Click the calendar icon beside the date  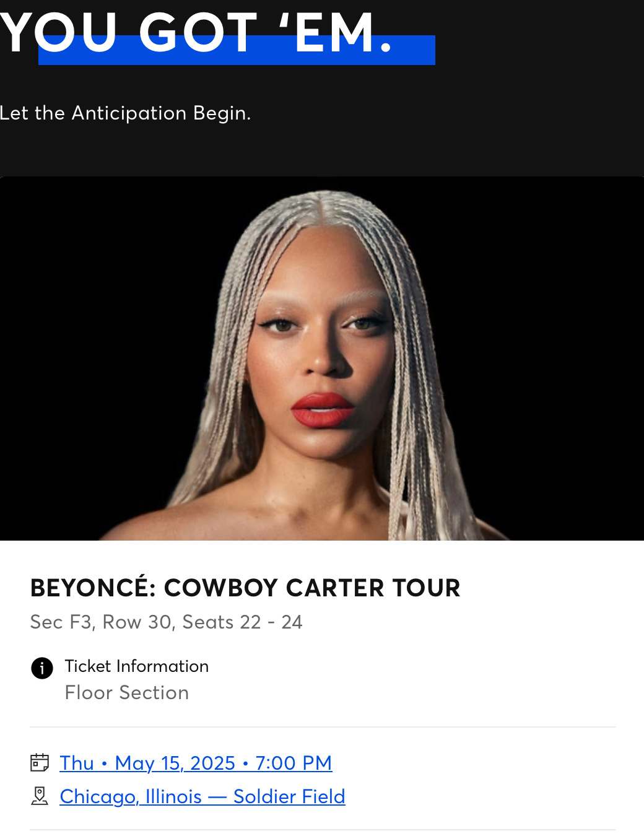pos(40,762)
